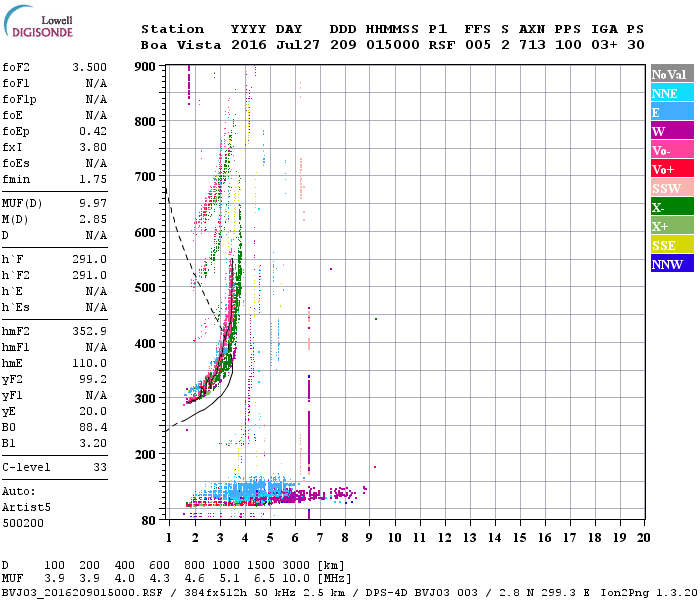Click the fxI value 3.80

click(x=93, y=147)
